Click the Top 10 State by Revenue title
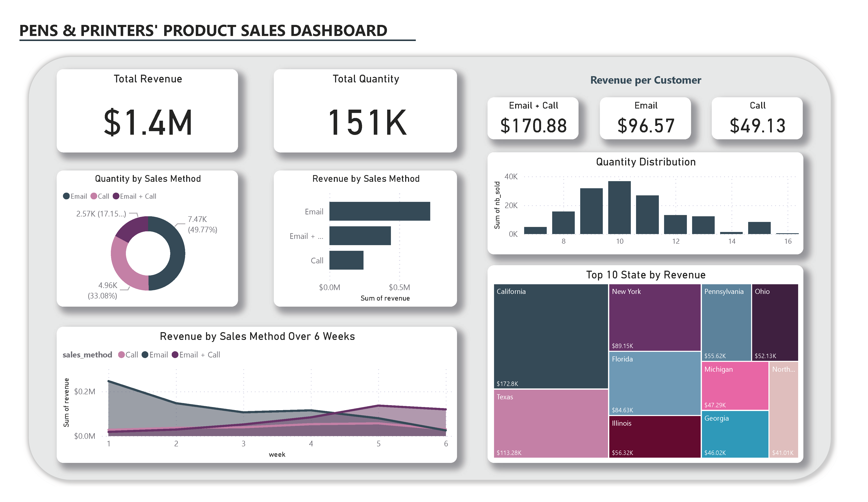This screenshot has width=868, height=502. coord(646,275)
